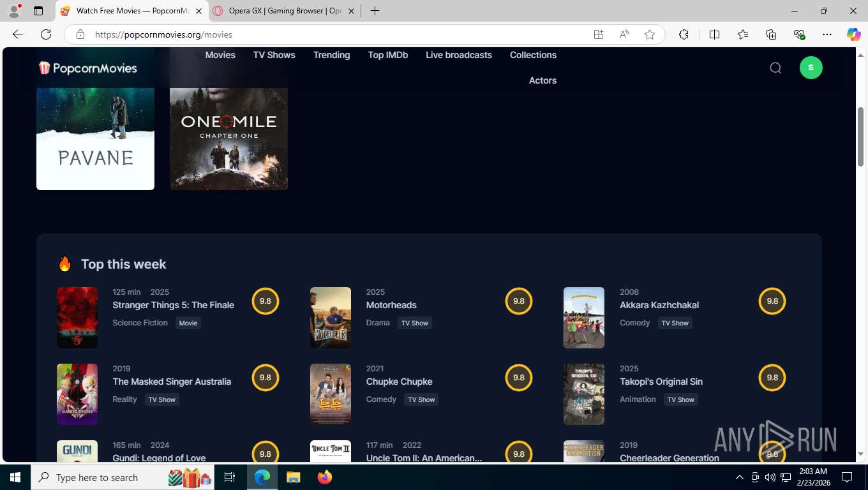Open the TV Shows navigation item
The width and height of the screenshot is (868, 490).
click(274, 55)
